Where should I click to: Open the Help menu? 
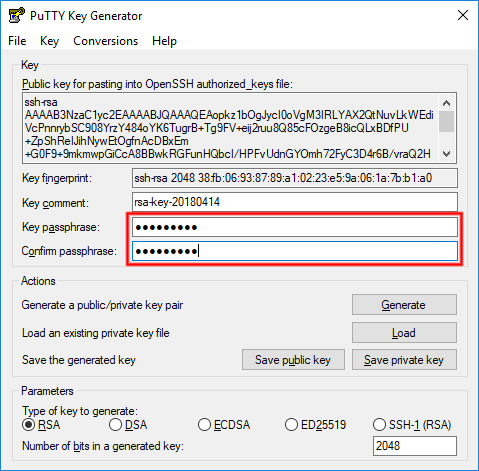point(164,41)
